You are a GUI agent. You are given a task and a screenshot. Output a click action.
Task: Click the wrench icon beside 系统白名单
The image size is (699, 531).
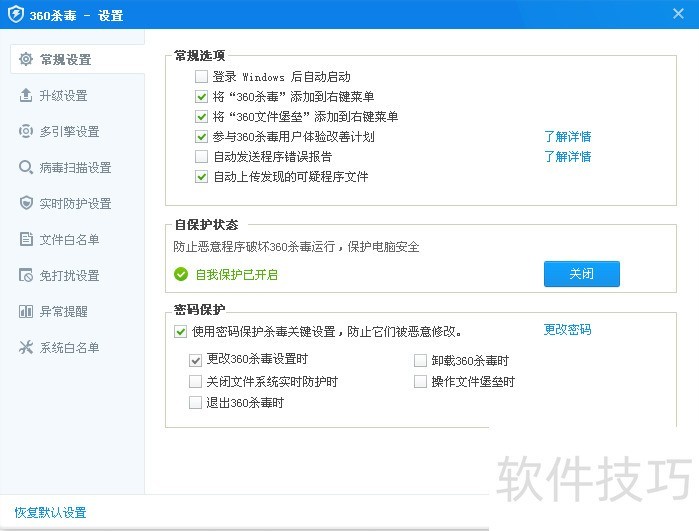(26, 347)
